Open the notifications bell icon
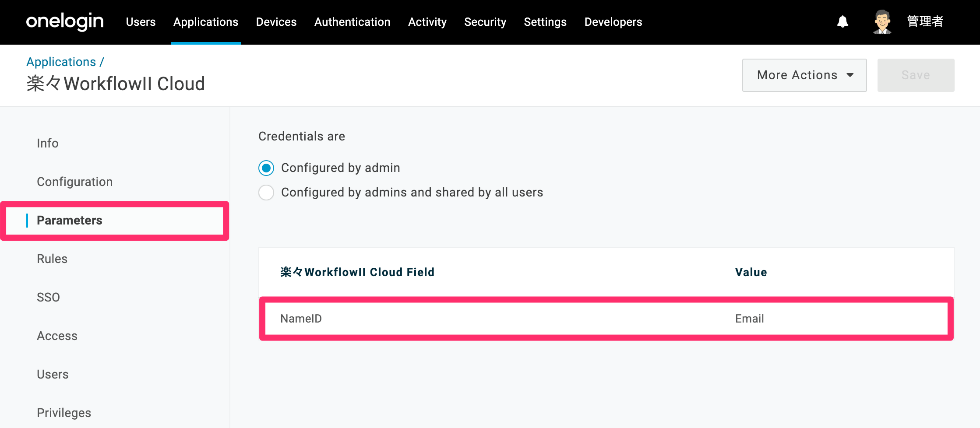Image resolution: width=980 pixels, height=428 pixels. click(x=843, y=21)
